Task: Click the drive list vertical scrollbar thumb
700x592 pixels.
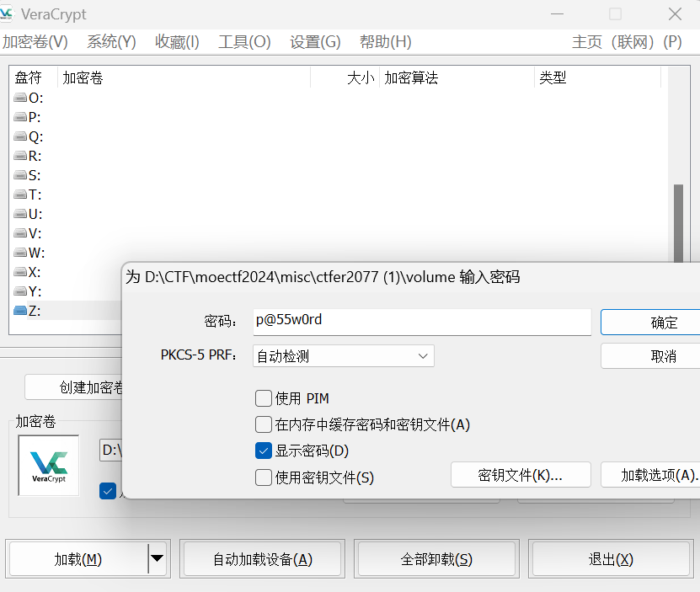Action: tap(679, 223)
